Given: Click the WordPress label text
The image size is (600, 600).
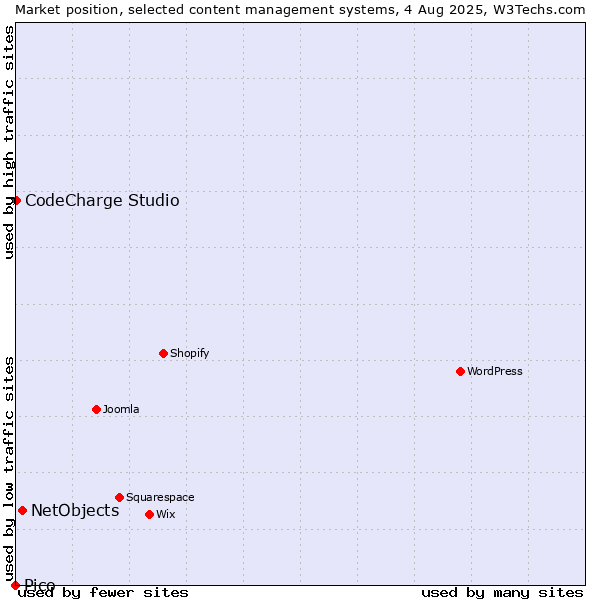Looking at the screenshot, I should (494, 371).
